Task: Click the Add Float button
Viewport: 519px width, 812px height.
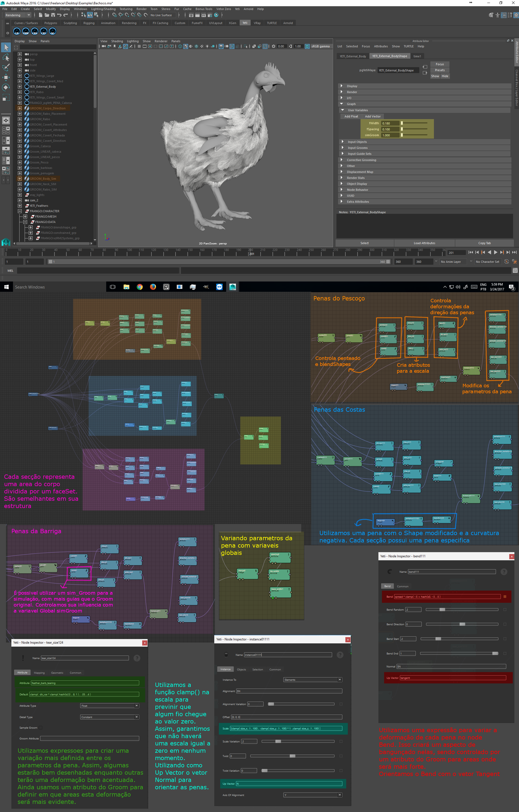Action: (x=351, y=116)
